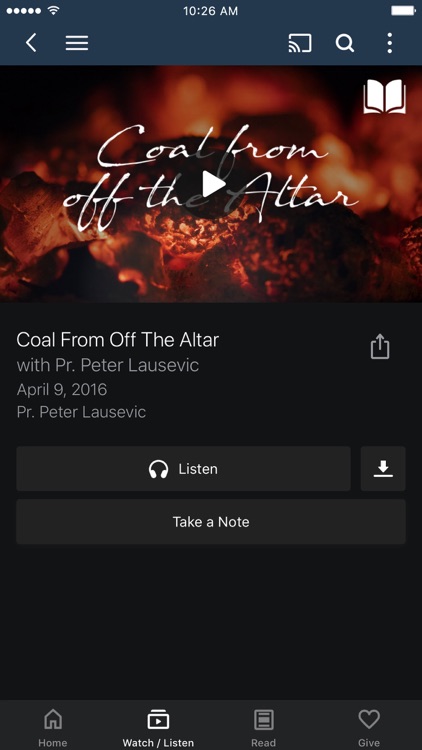
Task: Tap the back arrow icon
Action: tap(31, 43)
